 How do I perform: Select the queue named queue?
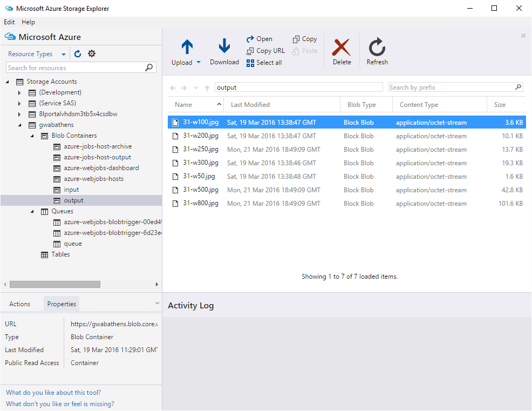tap(73, 244)
